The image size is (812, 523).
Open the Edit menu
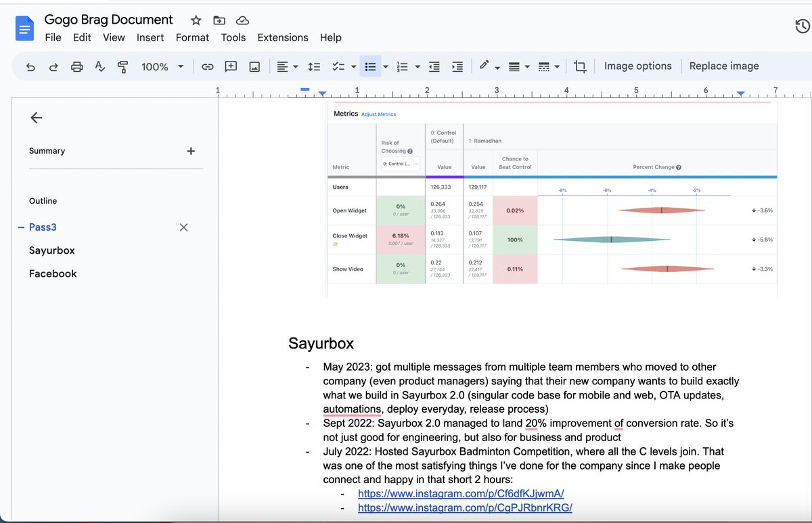(82, 38)
